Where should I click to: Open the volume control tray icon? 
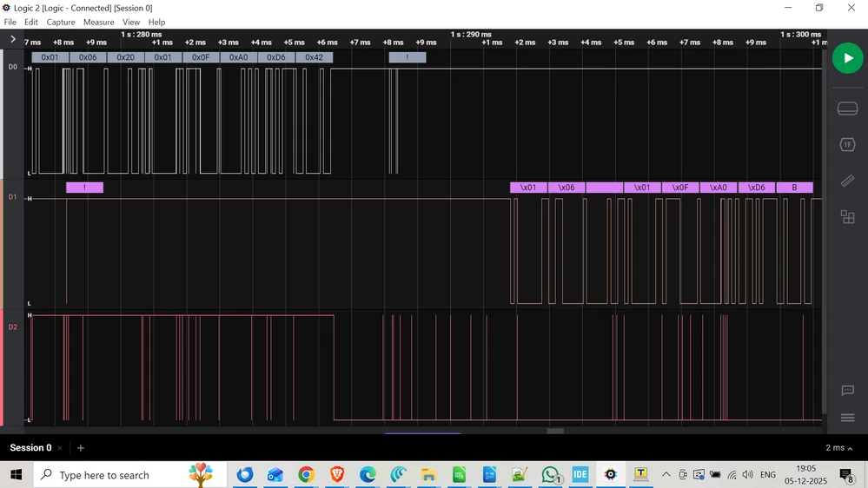tap(748, 475)
